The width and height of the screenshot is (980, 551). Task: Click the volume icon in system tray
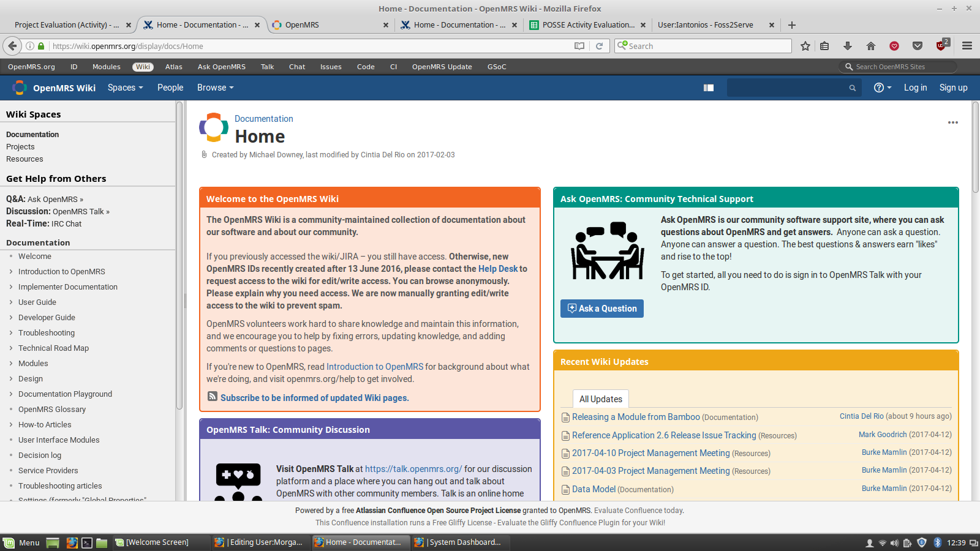click(x=894, y=543)
